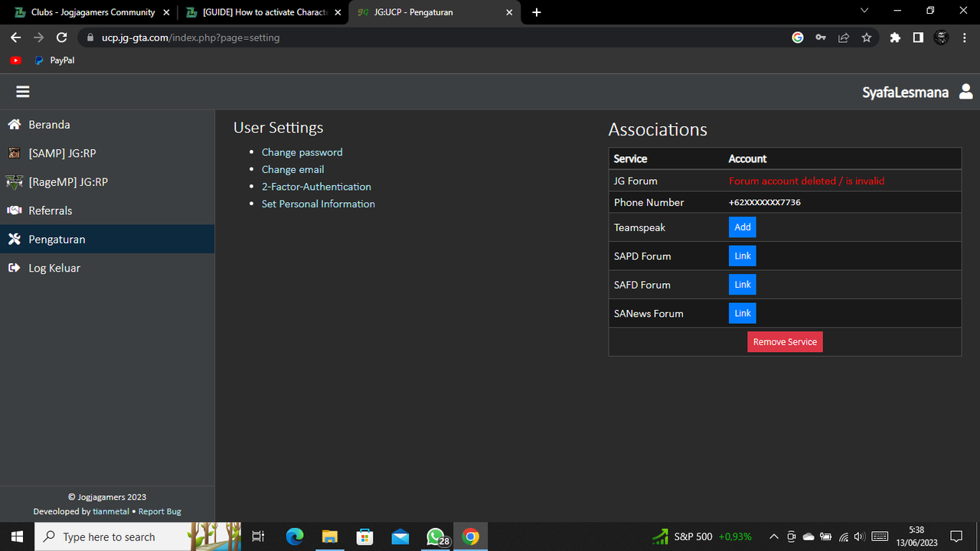The image size is (980, 551).
Task: Open Beranda in the sidebar
Action: pos(107,124)
